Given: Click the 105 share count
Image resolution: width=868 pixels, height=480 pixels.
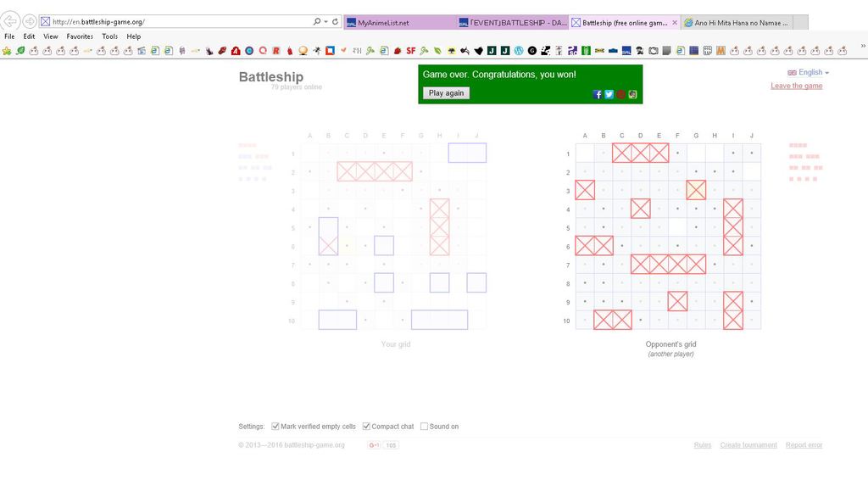Looking at the screenshot, I should coord(392,445).
